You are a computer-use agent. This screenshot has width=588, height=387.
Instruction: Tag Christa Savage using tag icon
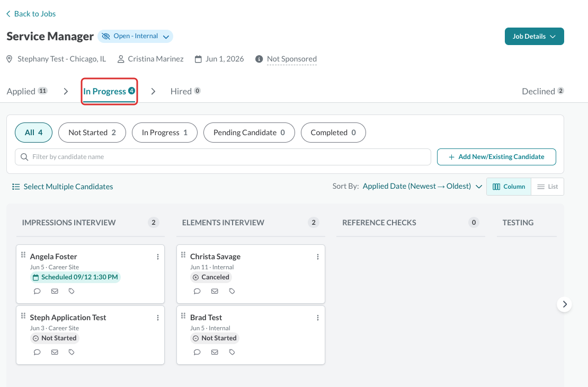pyautogui.click(x=231, y=291)
